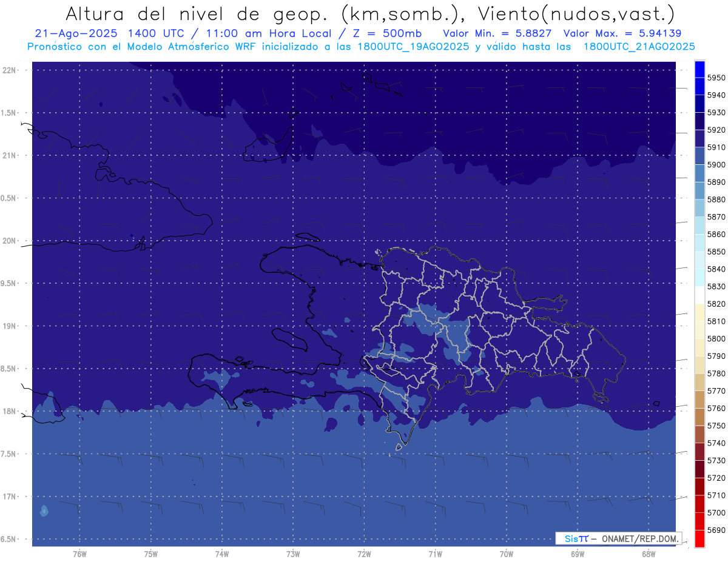The image size is (728, 562).
Task: Click the chart title 'Altura del nivel de geop.'
Action: (x=197, y=14)
